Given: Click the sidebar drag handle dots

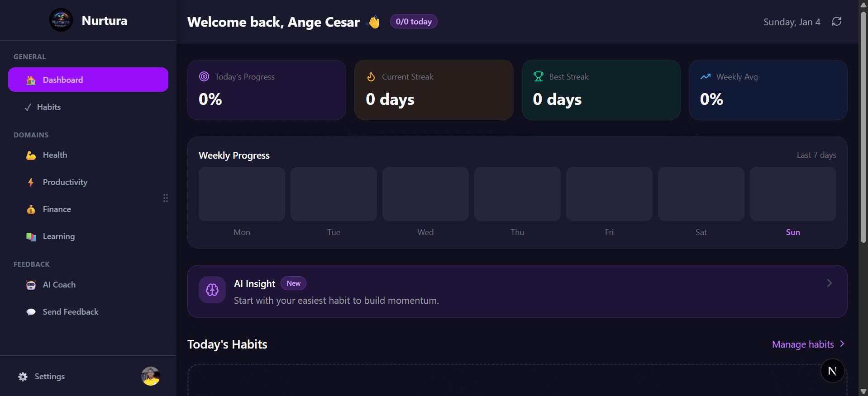Looking at the screenshot, I should coord(166,198).
